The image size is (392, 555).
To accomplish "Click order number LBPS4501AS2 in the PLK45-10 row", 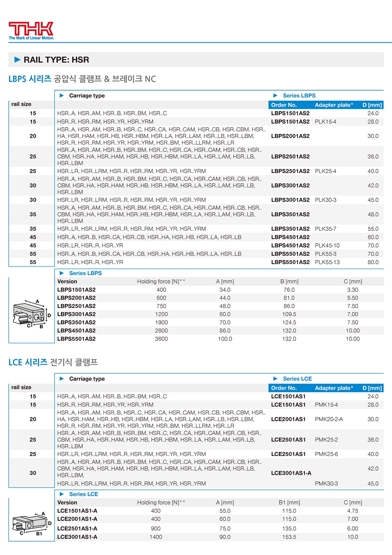I will (290, 246).
